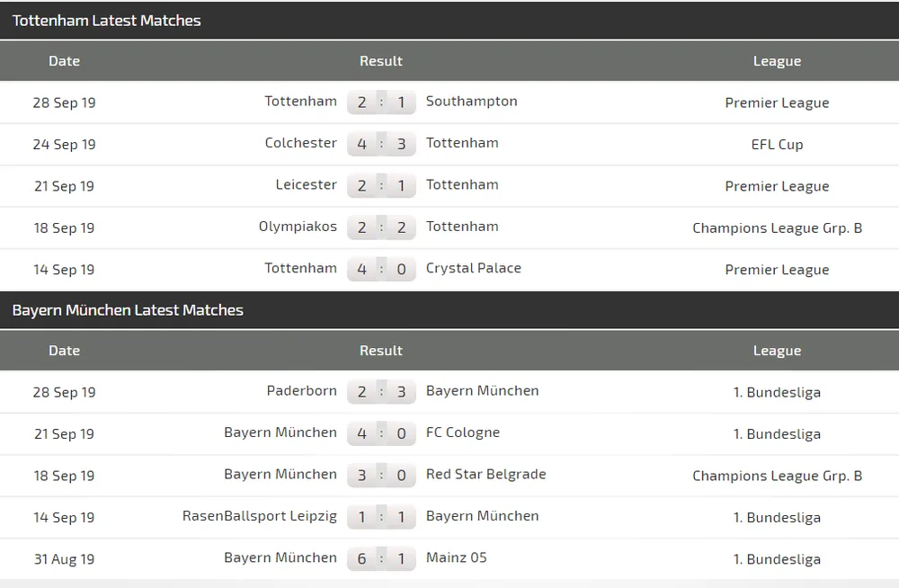Sort matches by the Date column header
The image size is (899, 588).
pos(64,61)
